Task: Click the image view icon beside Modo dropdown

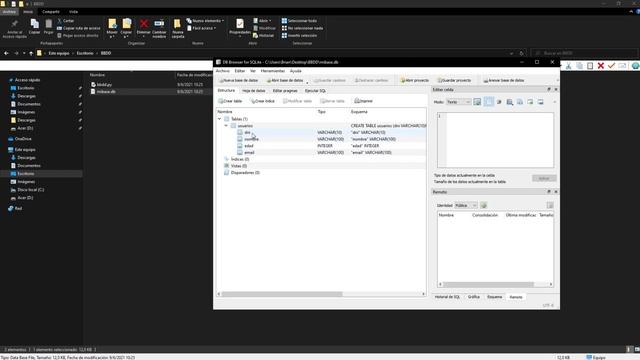Action: click(x=477, y=102)
